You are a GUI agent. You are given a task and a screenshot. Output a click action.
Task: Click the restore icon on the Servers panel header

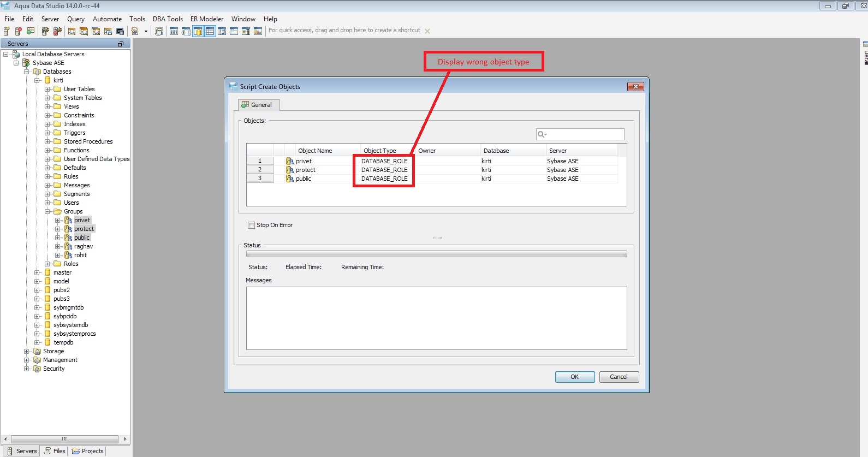coord(121,44)
